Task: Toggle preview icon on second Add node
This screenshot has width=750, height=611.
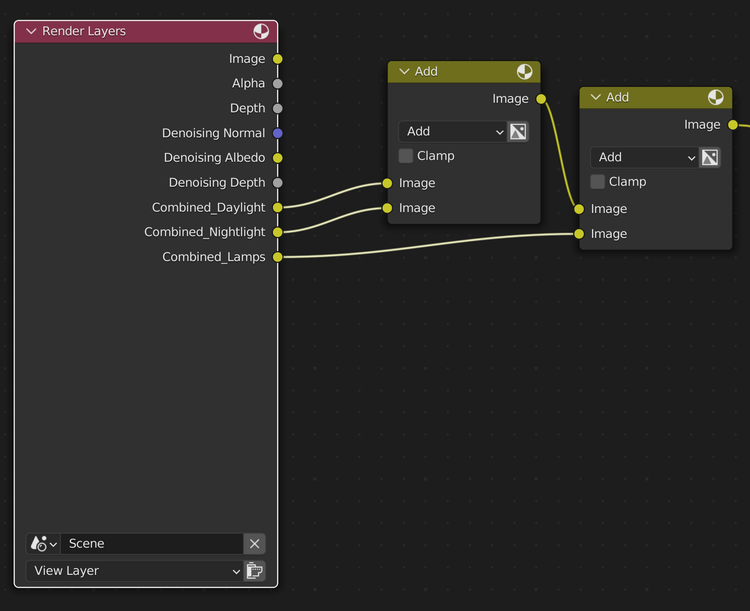Action: tap(716, 97)
